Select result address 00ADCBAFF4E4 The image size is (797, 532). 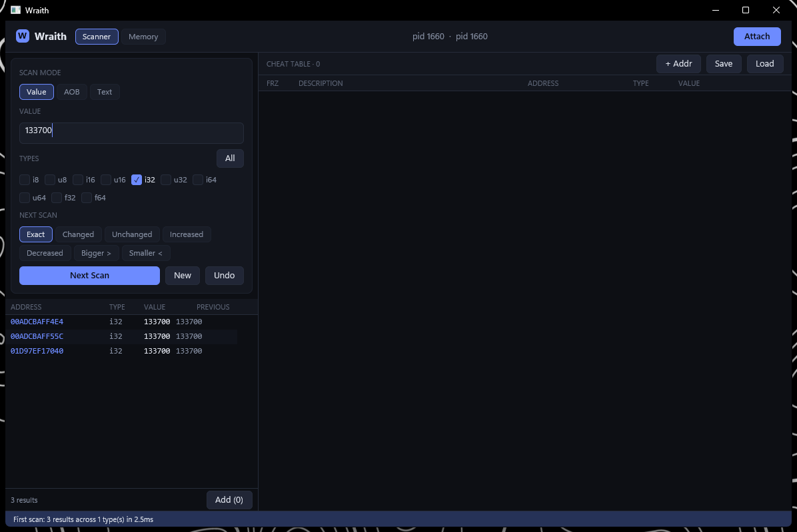(37, 322)
